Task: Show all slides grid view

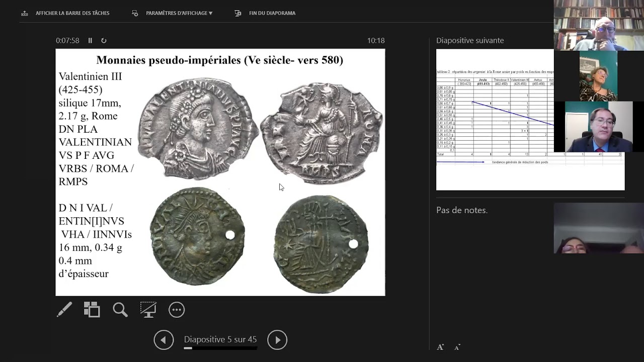Action: 92,309
